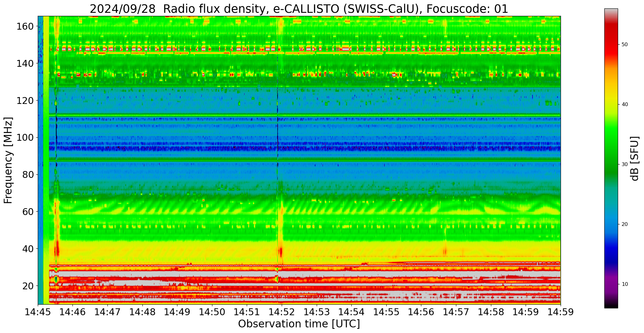Click x-axis tick label 14:48
The image size is (644, 333).
pyautogui.click(x=143, y=311)
